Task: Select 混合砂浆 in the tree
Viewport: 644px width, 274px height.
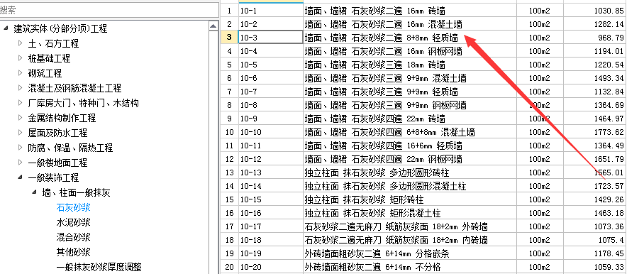Action: click(74, 237)
